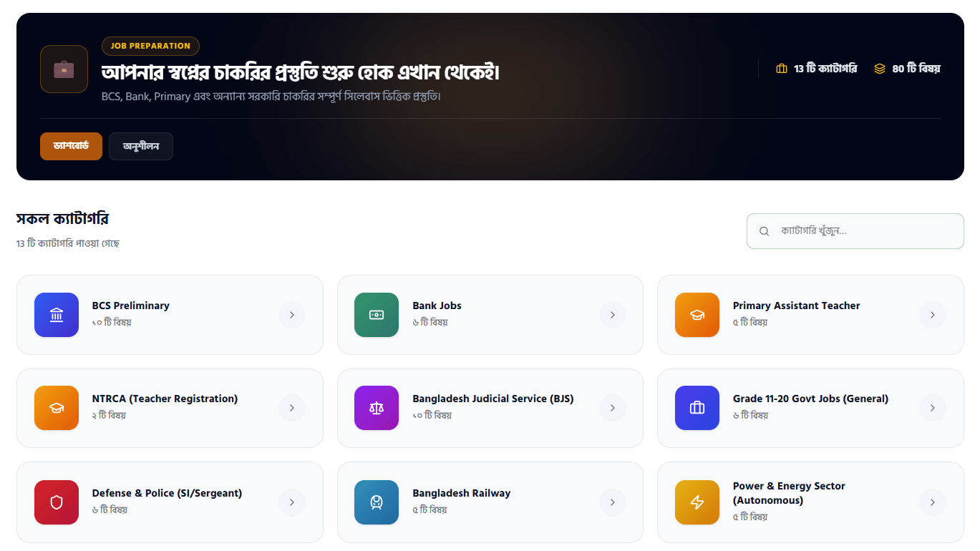Click the BCS, Bank, Primary subtitle line
This screenshot has height=551, width=980.
[x=271, y=96]
